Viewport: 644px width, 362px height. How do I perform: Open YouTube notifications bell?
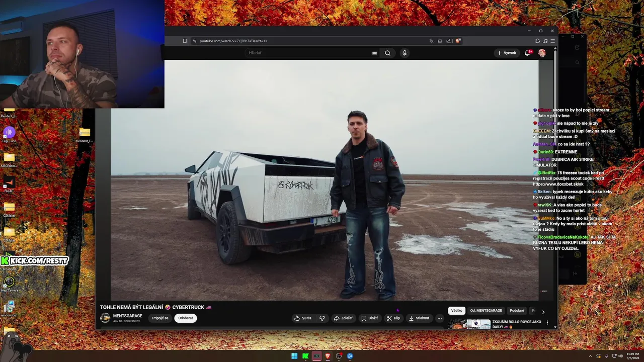tap(527, 52)
